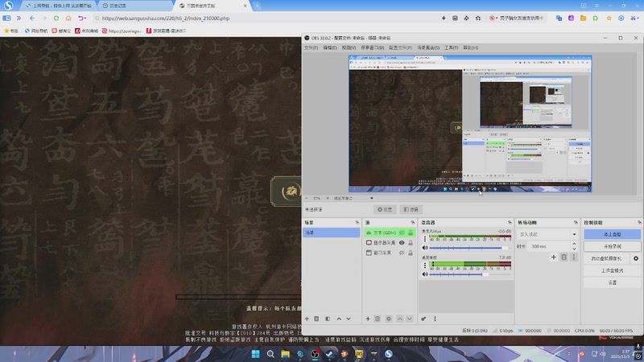
Task: Move the selected source up
Action: (x=399, y=319)
